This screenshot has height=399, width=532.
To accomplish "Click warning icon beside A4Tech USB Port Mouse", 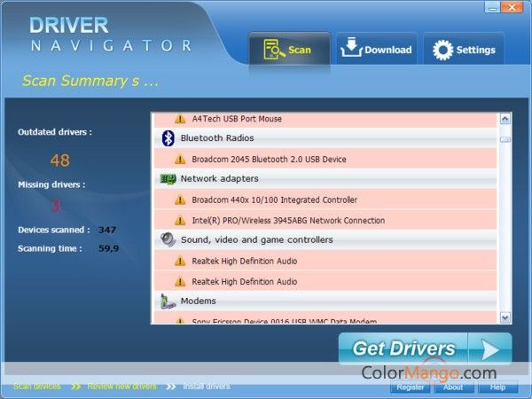I will [180, 119].
